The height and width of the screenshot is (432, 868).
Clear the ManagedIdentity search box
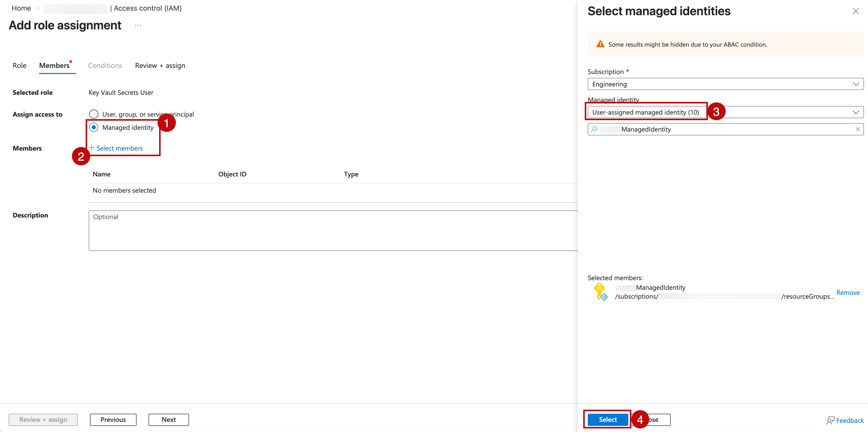(858, 129)
